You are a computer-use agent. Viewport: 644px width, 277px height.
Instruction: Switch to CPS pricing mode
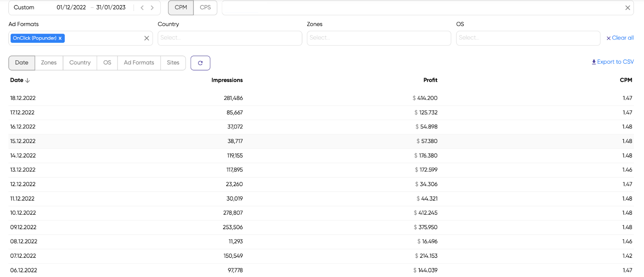(x=205, y=8)
